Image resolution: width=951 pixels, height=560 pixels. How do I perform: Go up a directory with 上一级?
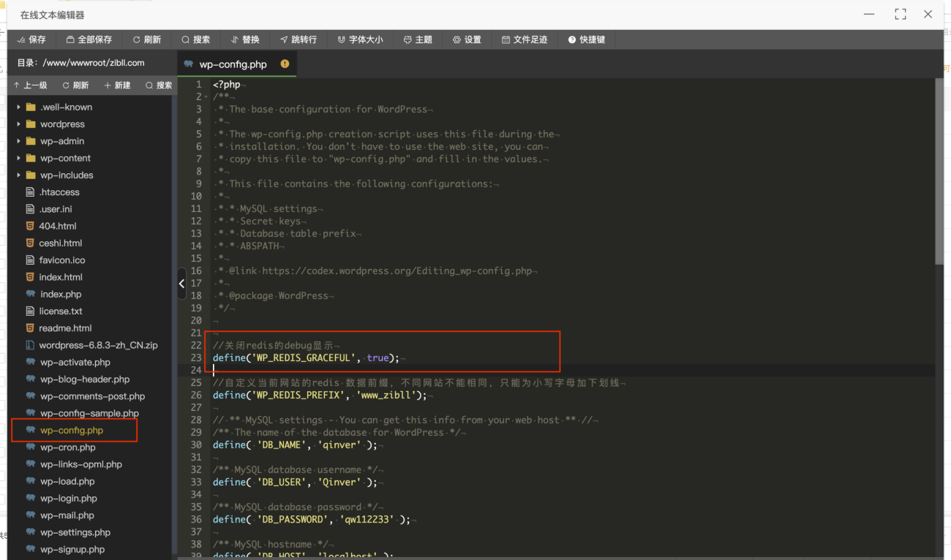click(x=31, y=85)
